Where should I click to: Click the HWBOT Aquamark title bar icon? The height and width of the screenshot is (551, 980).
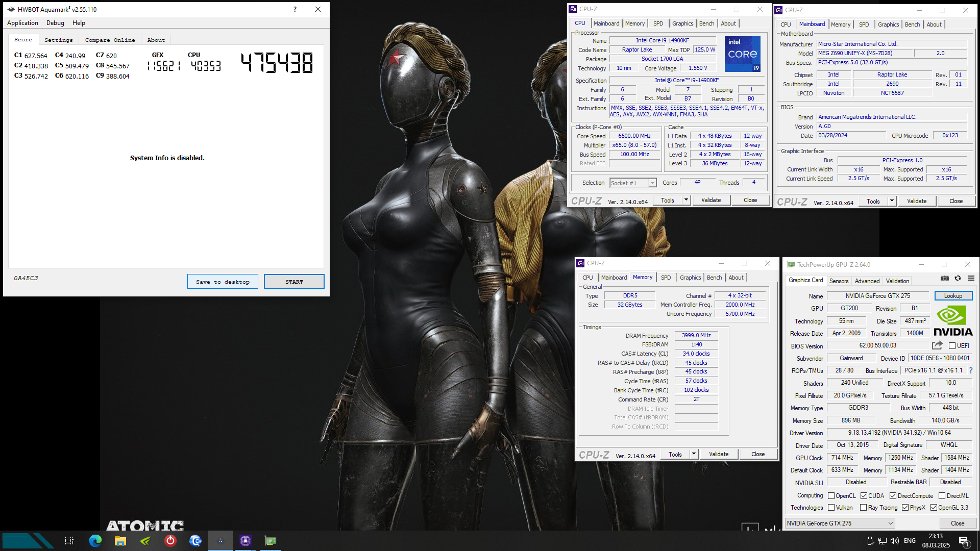click(11, 9)
